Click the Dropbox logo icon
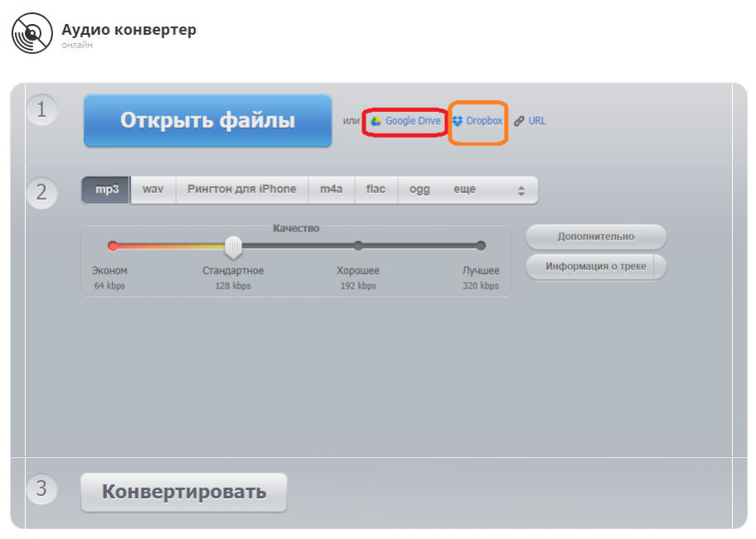Viewport: 756px width, 539px height. point(458,121)
